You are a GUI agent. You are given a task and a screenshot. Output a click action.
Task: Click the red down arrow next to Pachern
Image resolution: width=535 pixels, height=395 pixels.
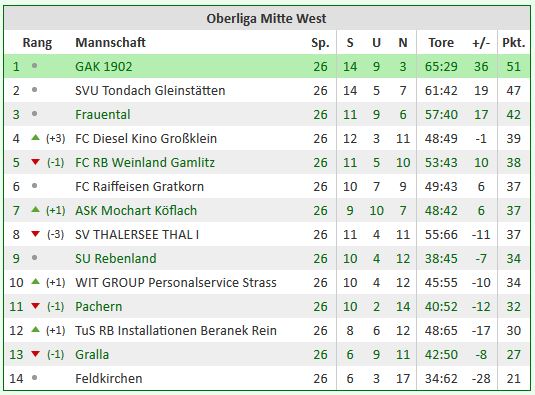tap(35, 306)
